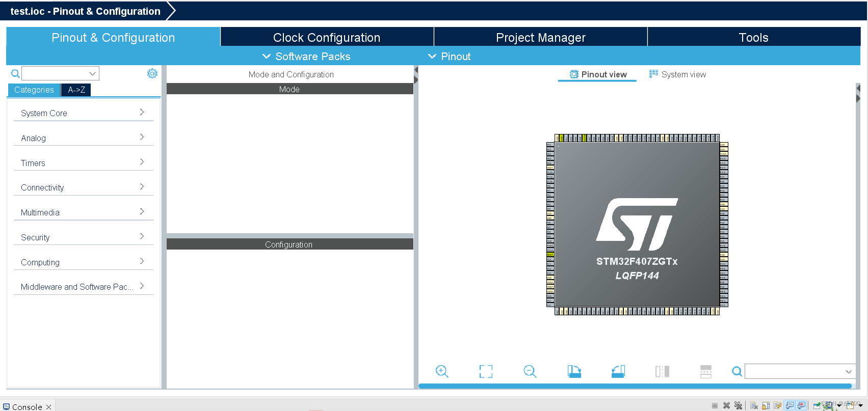Select the Pinout view
Image resolution: width=868 pixels, height=411 pixels.
coord(598,74)
